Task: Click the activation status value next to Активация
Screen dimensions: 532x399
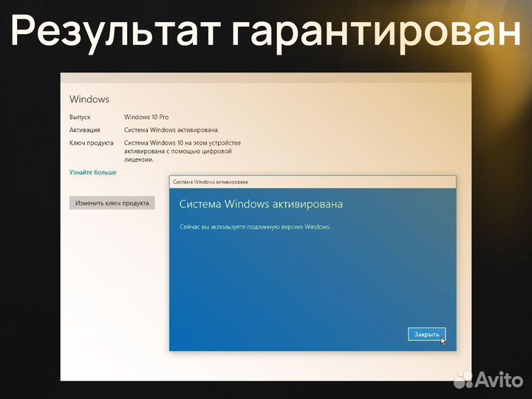Action: [171, 130]
